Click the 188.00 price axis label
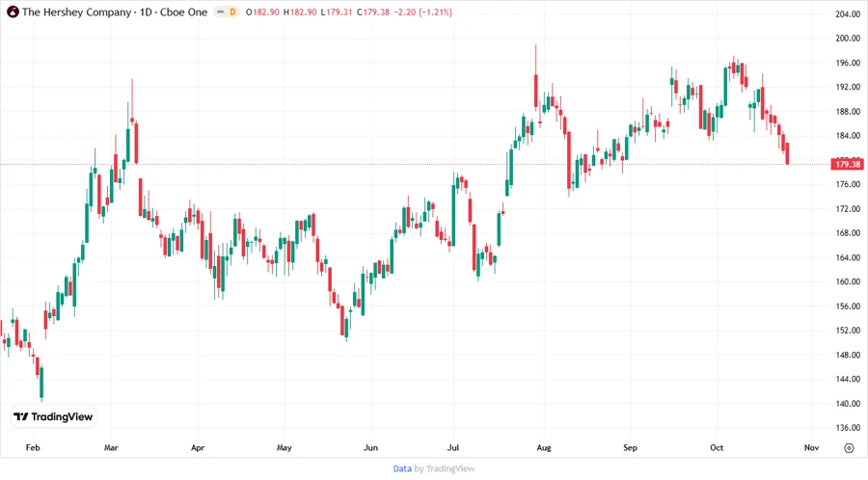The width and height of the screenshot is (868, 480). (x=848, y=111)
